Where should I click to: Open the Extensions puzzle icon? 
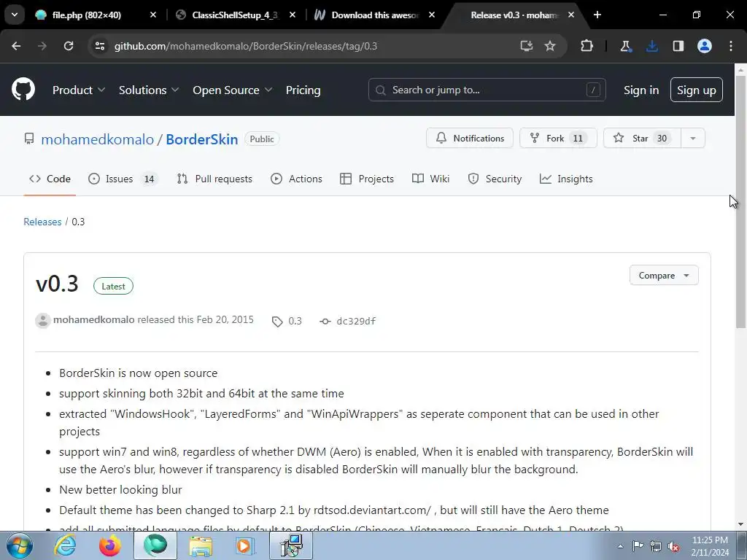pyautogui.click(x=587, y=46)
